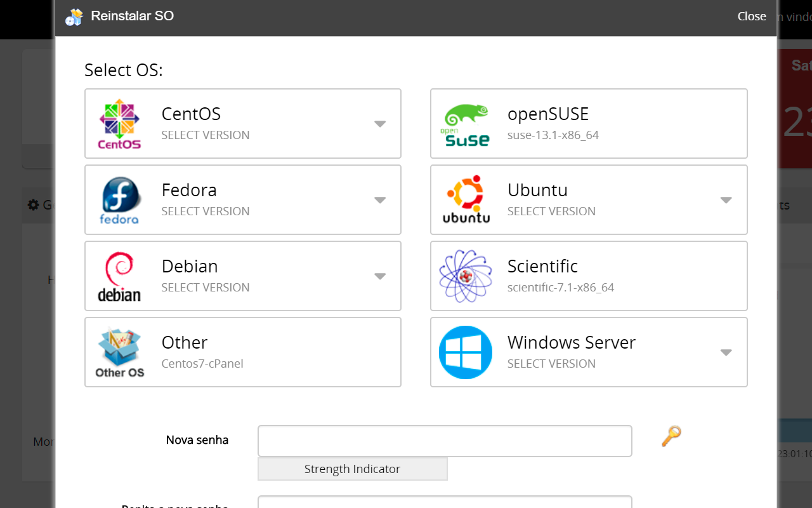Select openSUSE suse-13.1-x86_64 version text
812x508 pixels.
553,135
